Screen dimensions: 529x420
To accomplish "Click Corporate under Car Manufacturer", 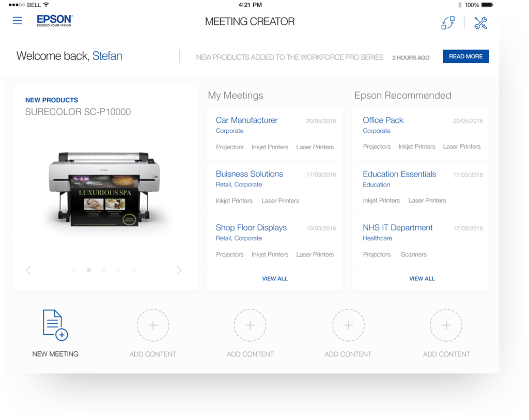I will point(229,131).
